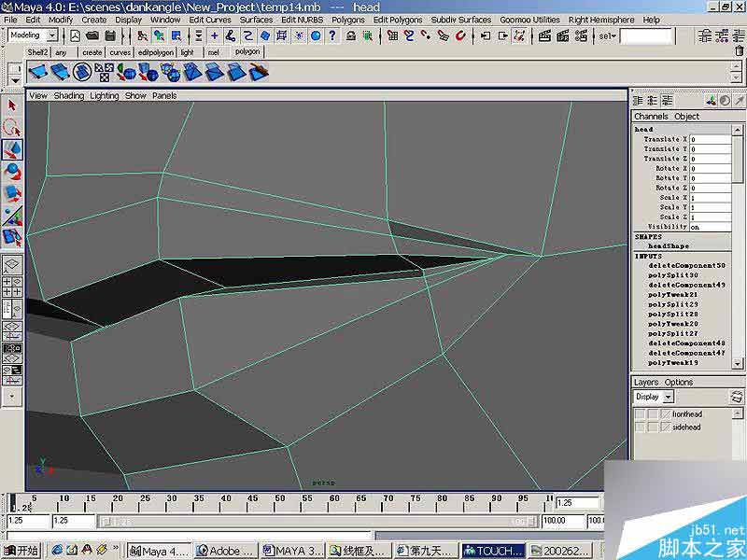Switch to four-view panel layout
747x560 pixels.
click(12, 286)
